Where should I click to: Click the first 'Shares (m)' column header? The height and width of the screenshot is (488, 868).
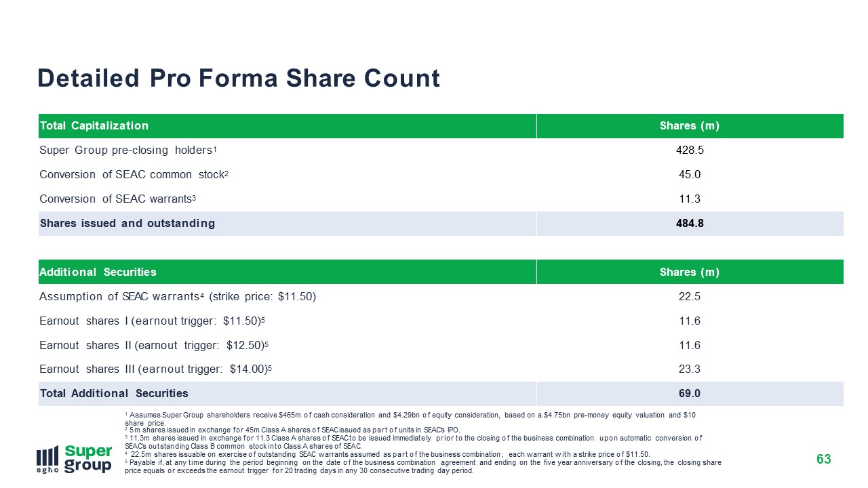pos(690,126)
